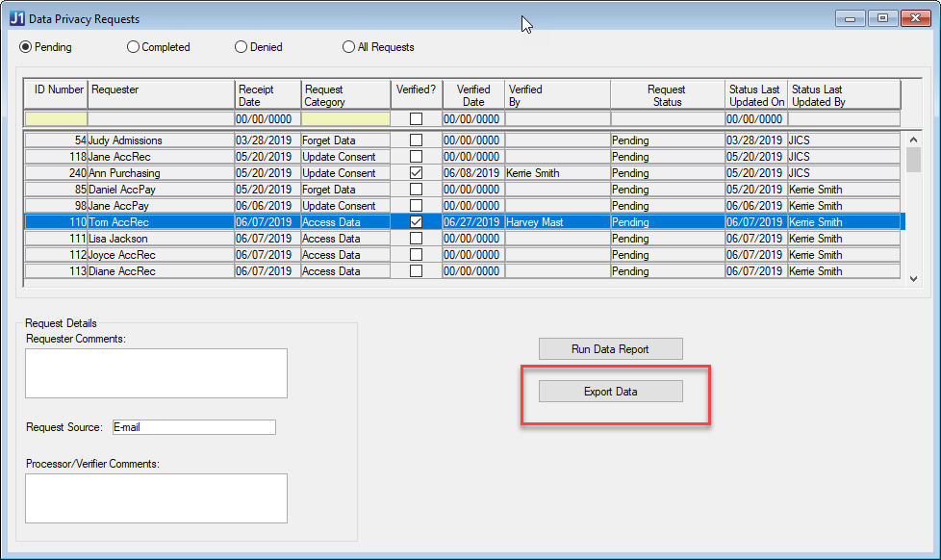This screenshot has width=941, height=560.
Task: Check Verified box for Judy Admissions
Action: (416, 140)
